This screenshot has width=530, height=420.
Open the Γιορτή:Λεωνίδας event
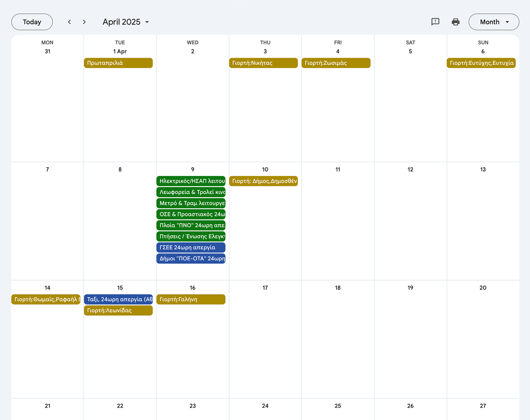point(118,311)
